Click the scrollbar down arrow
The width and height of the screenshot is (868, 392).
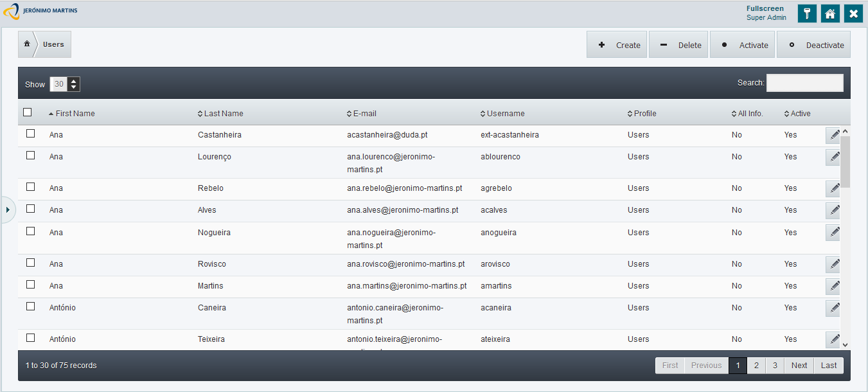[846, 345]
